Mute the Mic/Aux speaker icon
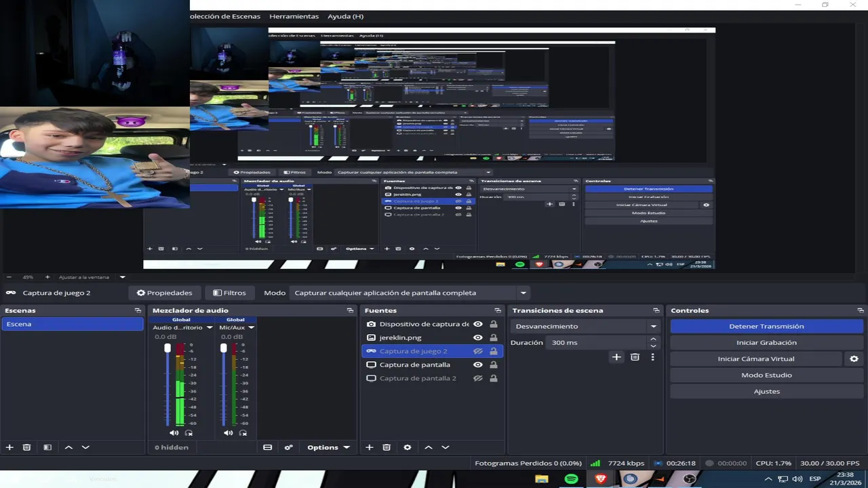 pos(229,433)
